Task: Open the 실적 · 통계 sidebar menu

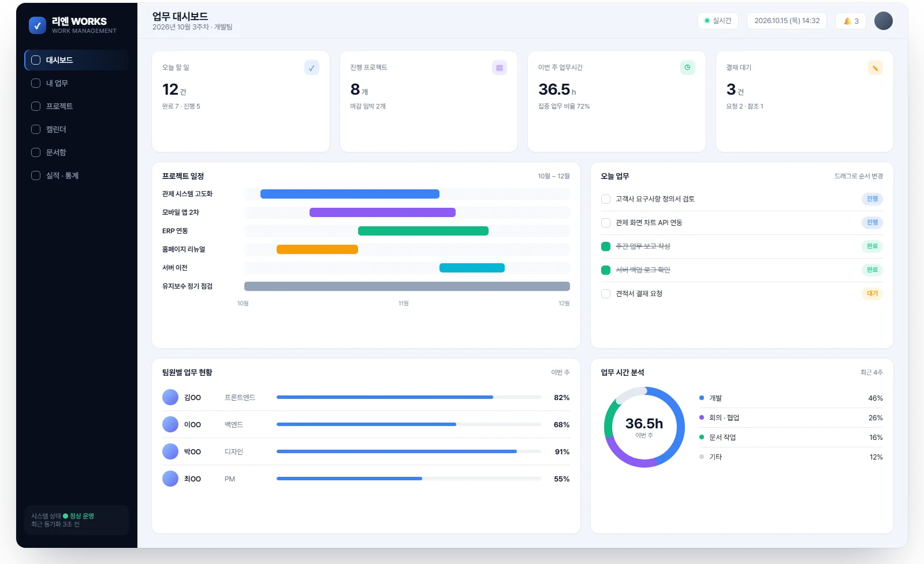Action: click(76, 175)
